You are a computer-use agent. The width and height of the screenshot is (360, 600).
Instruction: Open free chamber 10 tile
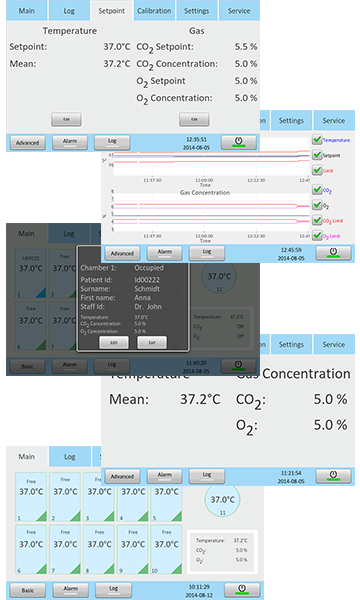[x=166, y=549]
